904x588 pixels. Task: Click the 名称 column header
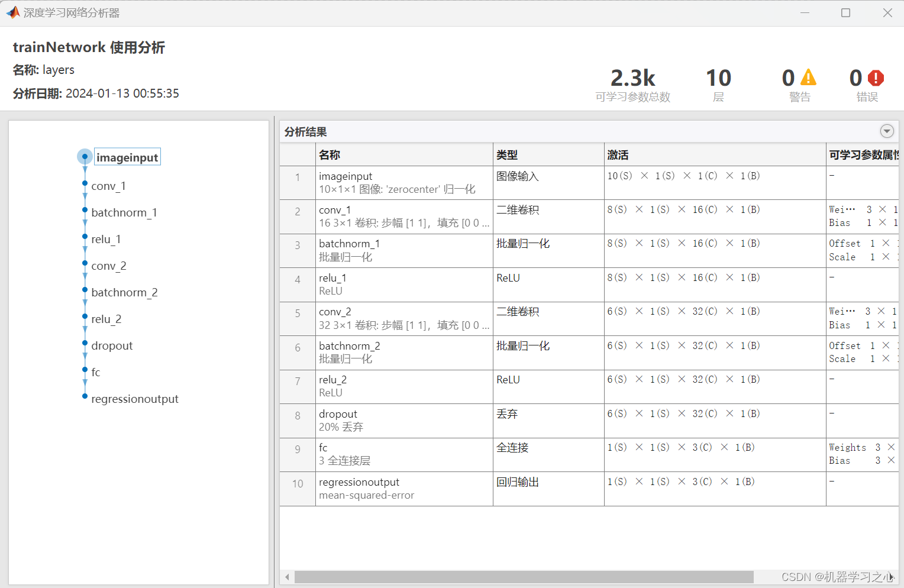(x=404, y=154)
